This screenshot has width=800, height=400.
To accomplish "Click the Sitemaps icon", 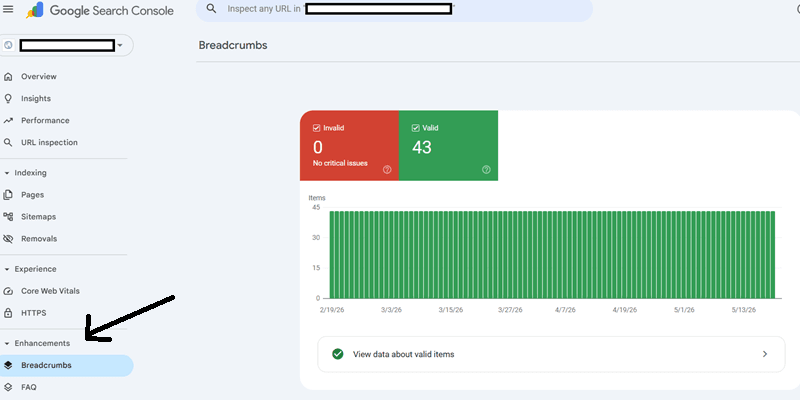I will 8,217.
